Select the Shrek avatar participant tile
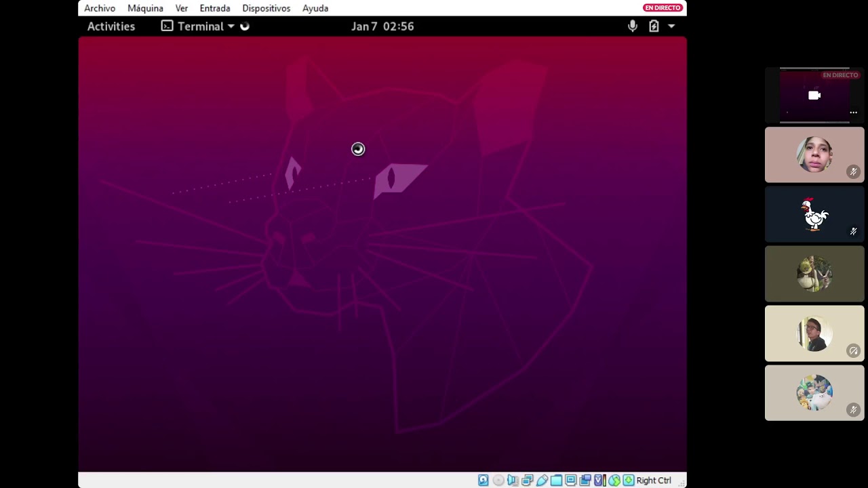The image size is (868, 488). (x=814, y=274)
